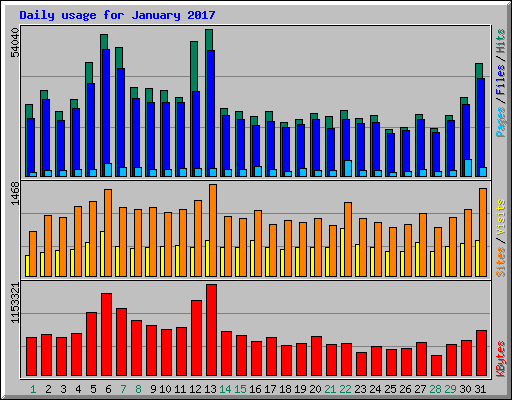The image size is (512, 400).
Task: Click day label 27 on the x-axis
Action: (x=420, y=389)
